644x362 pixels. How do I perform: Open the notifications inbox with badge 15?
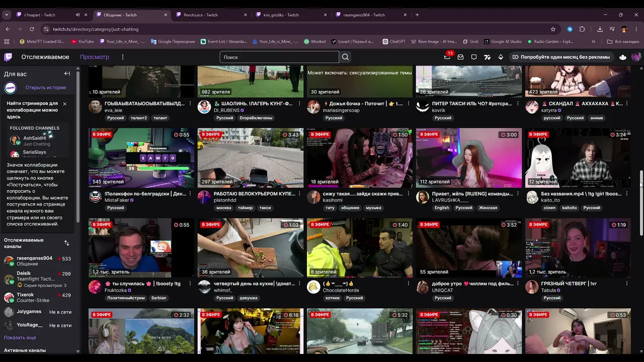[447, 57]
